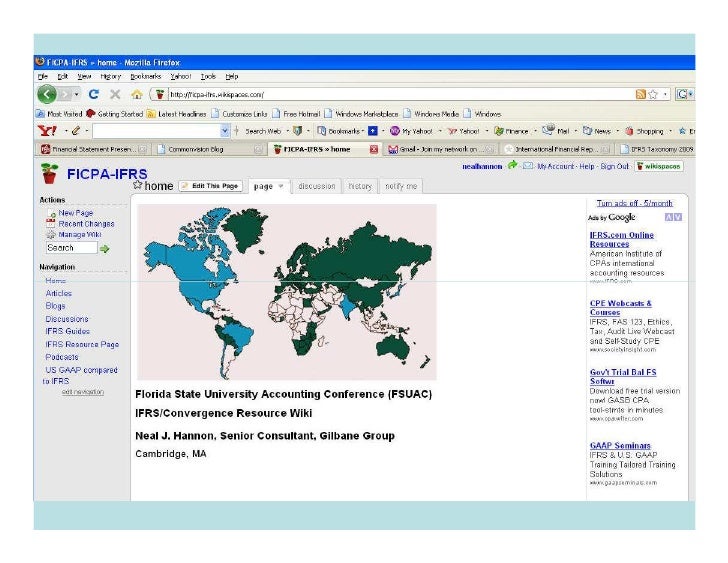Viewport: 728px width, 563px height.
Task: Open the notify me tab
Action: (401, 186)
